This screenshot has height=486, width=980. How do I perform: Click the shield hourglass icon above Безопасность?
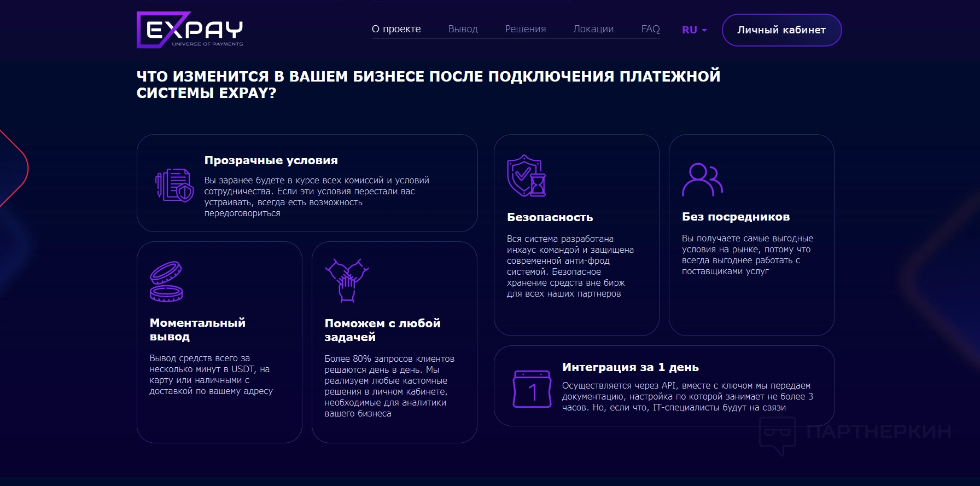(526, 176)
